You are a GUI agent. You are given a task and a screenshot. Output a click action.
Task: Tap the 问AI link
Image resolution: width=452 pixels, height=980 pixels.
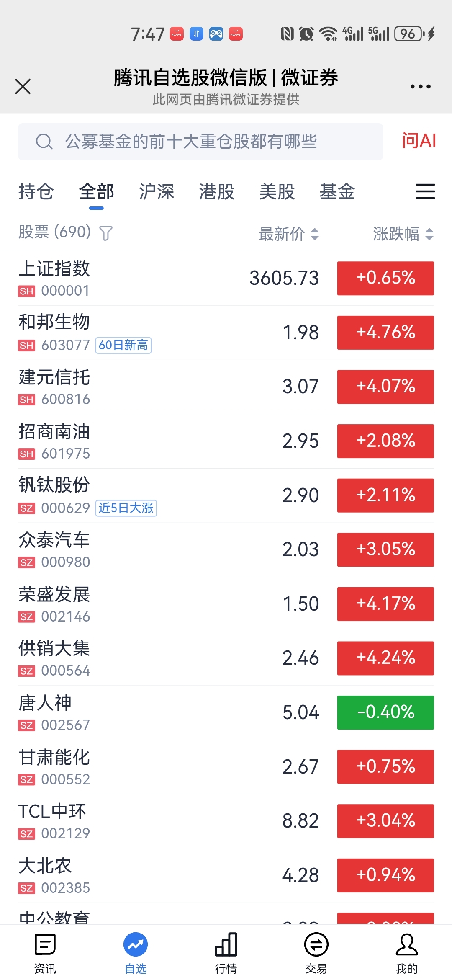419,141
